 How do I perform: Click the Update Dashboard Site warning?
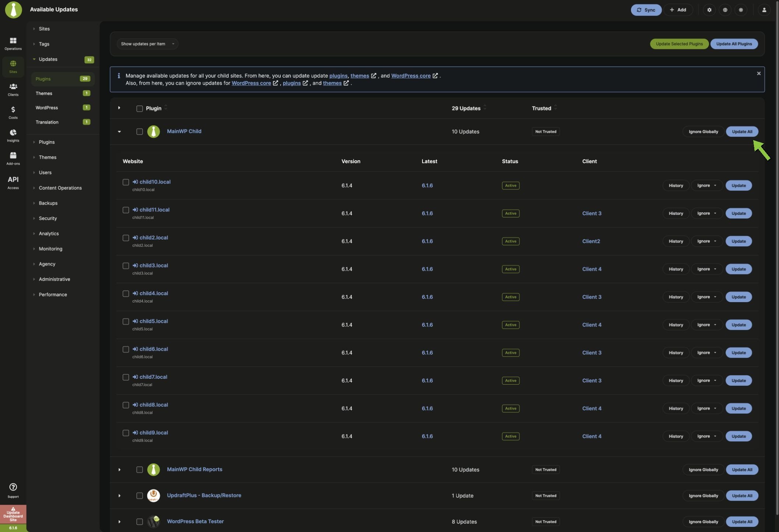[x=13, y=514]
